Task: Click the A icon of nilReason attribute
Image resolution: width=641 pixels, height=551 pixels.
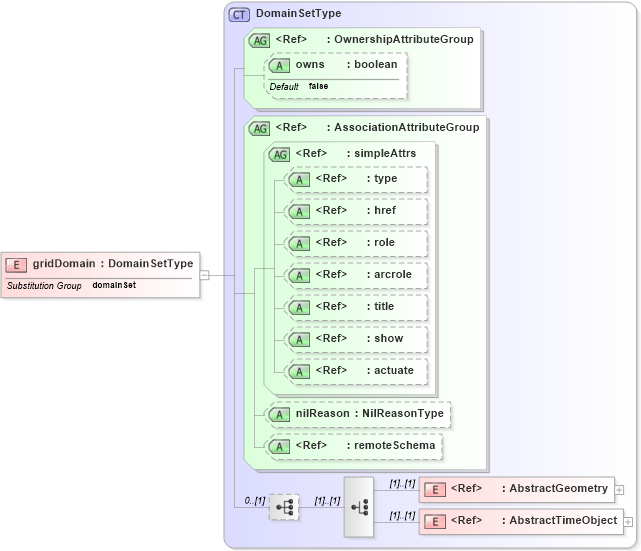Action: coord(279,414)
